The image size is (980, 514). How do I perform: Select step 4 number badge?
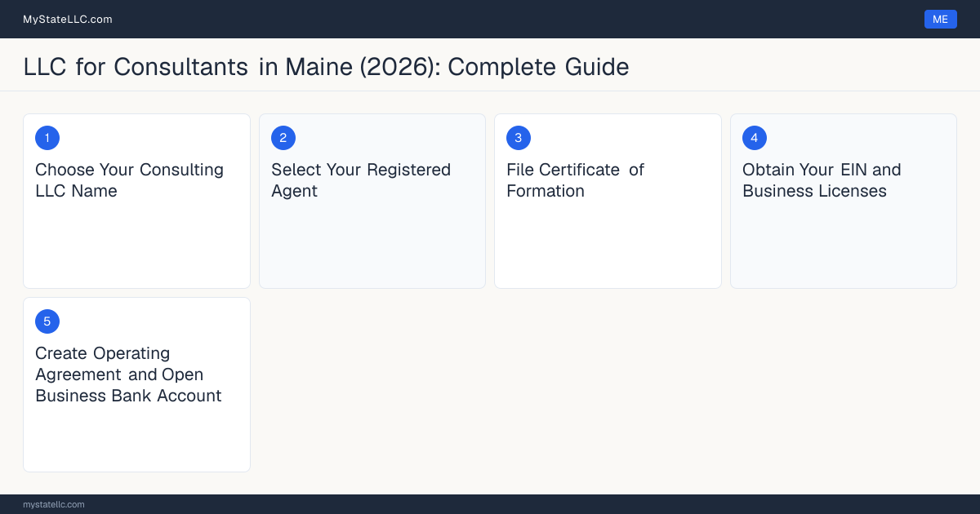(755, 138)
